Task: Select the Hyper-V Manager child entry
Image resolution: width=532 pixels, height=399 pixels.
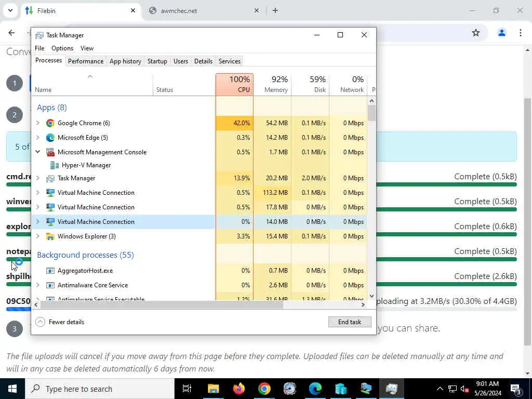Action: [86, 165]
